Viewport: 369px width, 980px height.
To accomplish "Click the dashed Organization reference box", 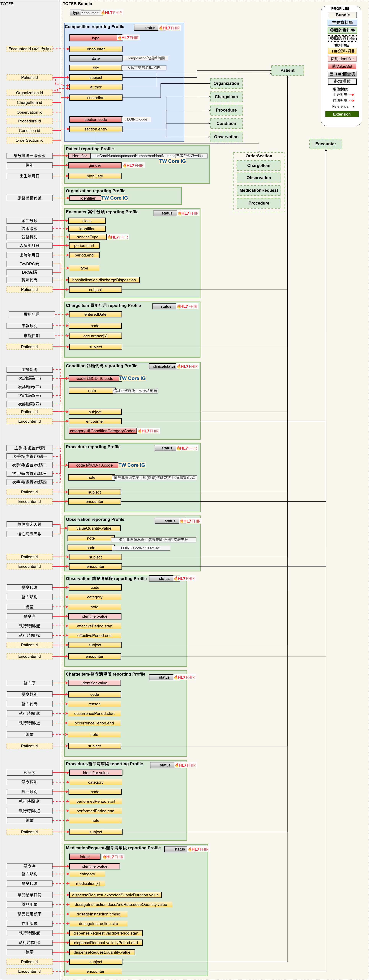I will (226, 83).
